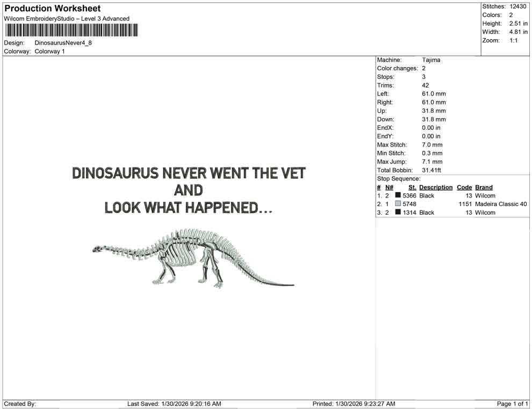This screenshot has width=532, height=409.
Task: Click the Page 1 of 1 label
Action: [512, 404]
